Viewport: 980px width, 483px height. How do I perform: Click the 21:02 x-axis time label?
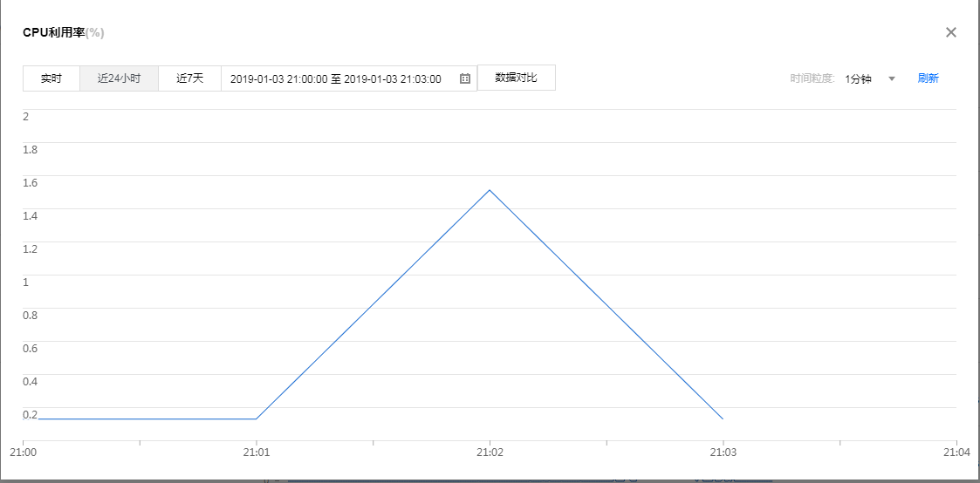[x=490, y=452]
